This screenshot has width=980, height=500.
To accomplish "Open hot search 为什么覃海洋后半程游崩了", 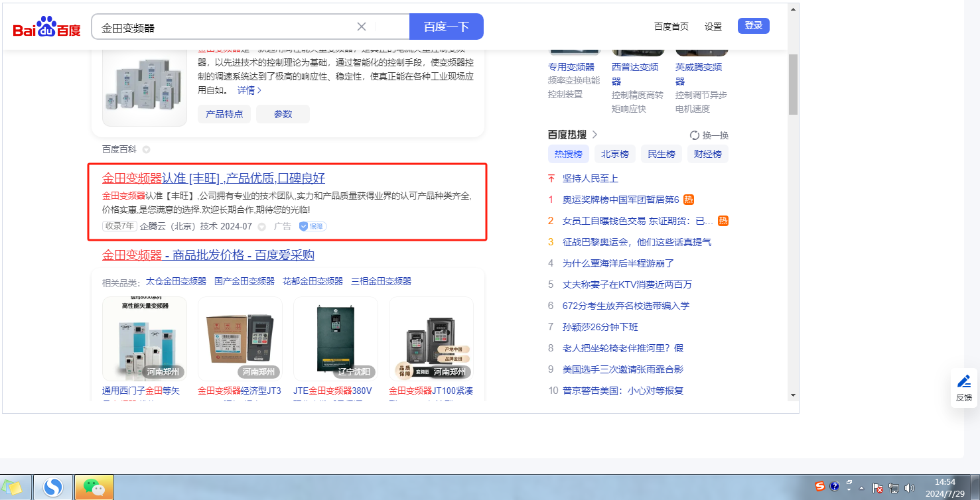I will click(x=618, y=263).
